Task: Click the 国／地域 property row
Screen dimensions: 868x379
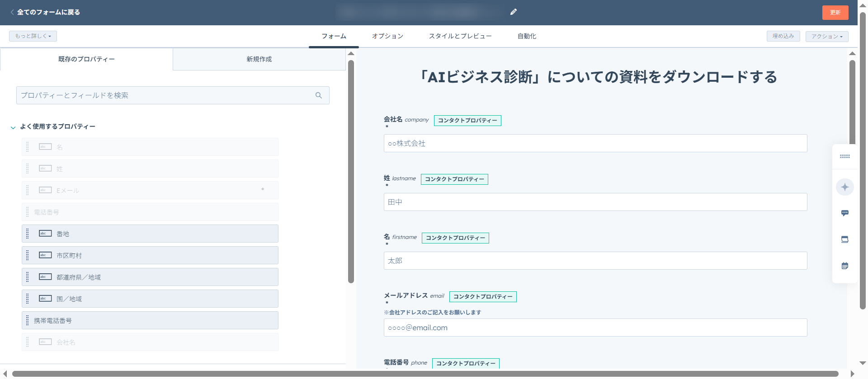Action: [150, 299]
